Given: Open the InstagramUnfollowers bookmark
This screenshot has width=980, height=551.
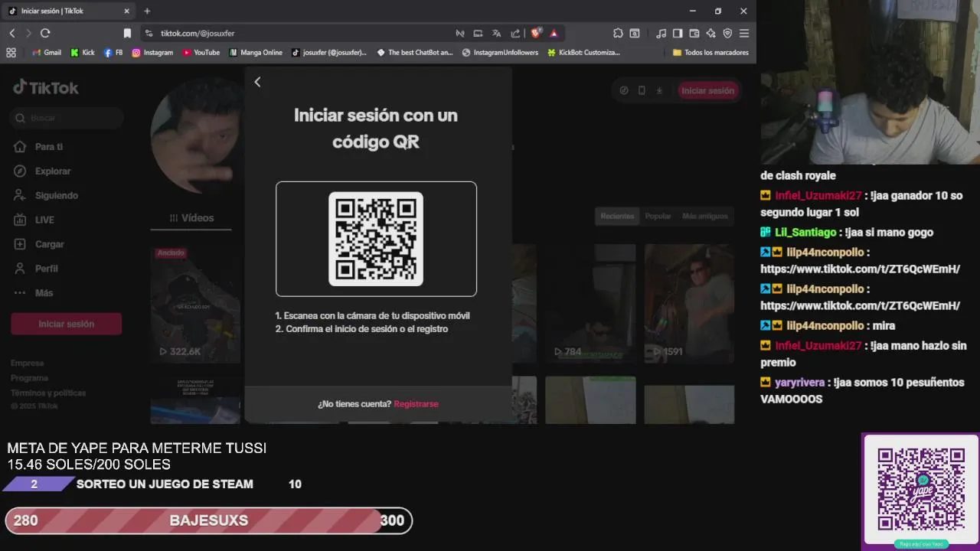Looking at the screenshot, I should (499, 53).
